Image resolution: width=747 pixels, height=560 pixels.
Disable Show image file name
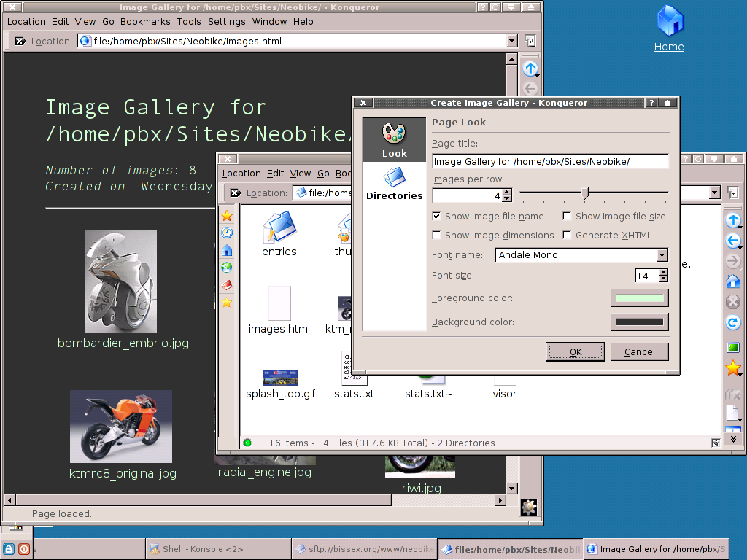[x=436, y=216]
